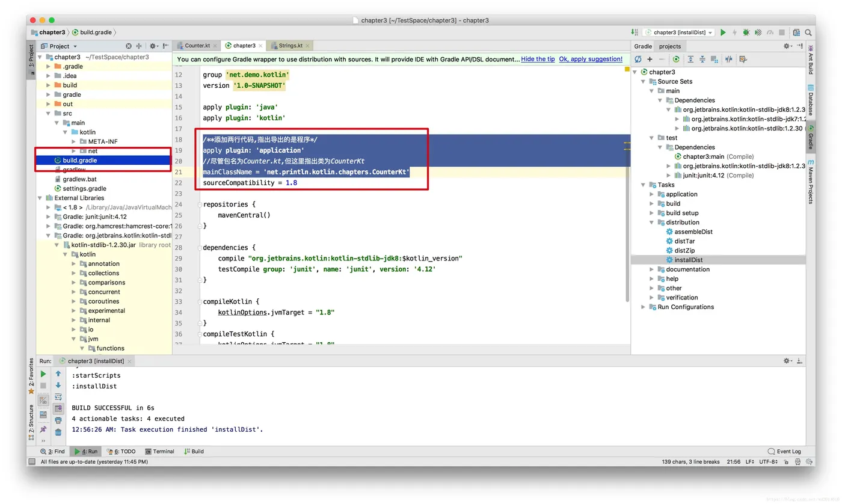Viewport: 842px width, 504px height.
Task: Click Scroll from Source target icon in Project panel
Action: (129, 46)
